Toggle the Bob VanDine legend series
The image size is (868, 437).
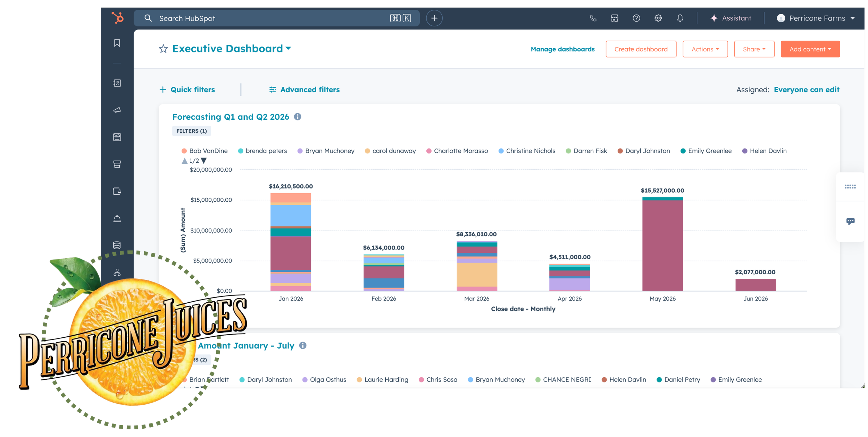[208, 151]
